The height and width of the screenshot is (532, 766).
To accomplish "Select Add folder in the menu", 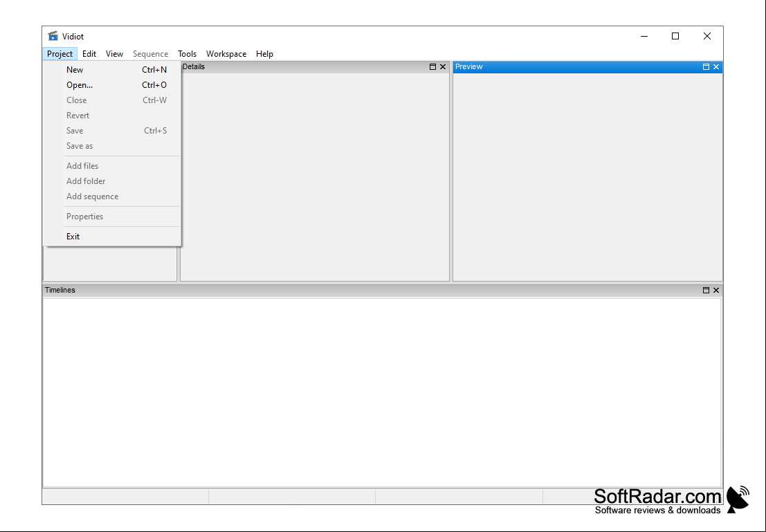I will pos(112,181).
